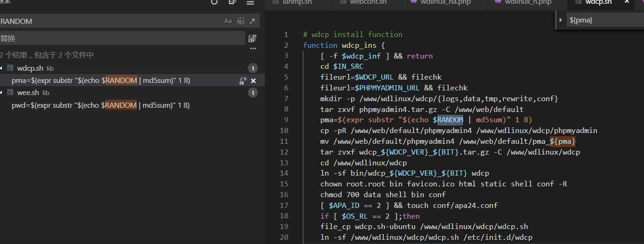Image resolution: width=644 pixels, height=244 pixels.
Task: Expand replace toggle in find widget
Action: (561, 20)
